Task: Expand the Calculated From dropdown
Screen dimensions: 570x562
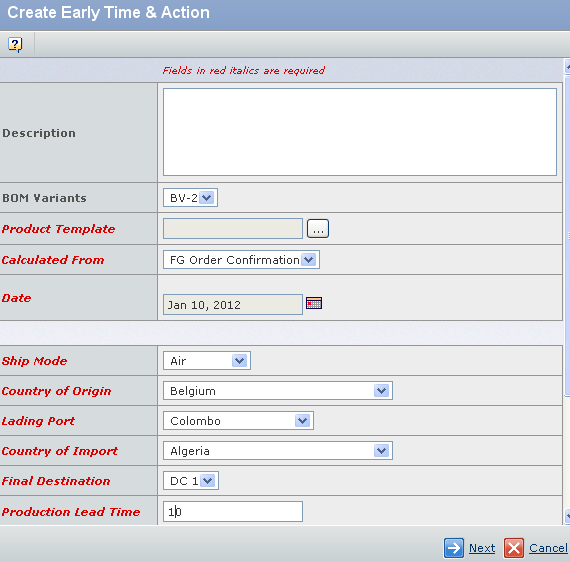Action: click(241, 260)
